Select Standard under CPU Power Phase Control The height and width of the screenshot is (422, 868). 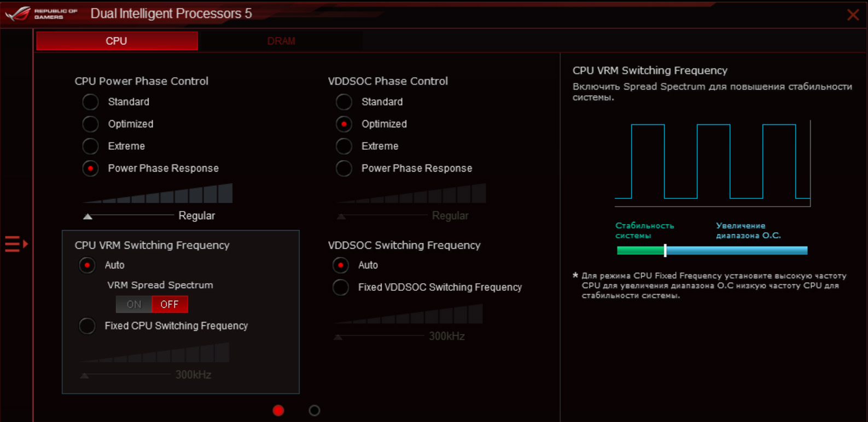[x=90, y=102]
